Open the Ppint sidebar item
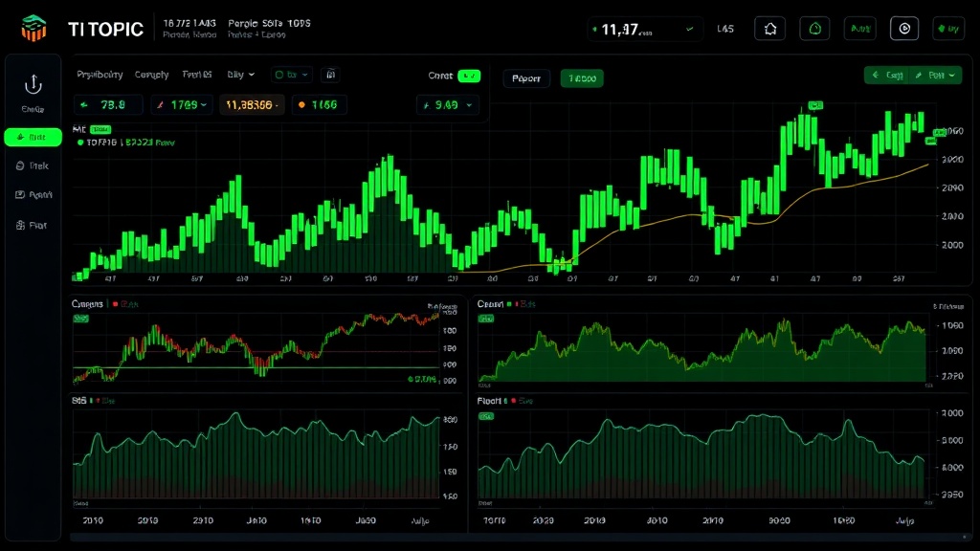Screen dimensions: 980x551 click(x=33, y=195)
